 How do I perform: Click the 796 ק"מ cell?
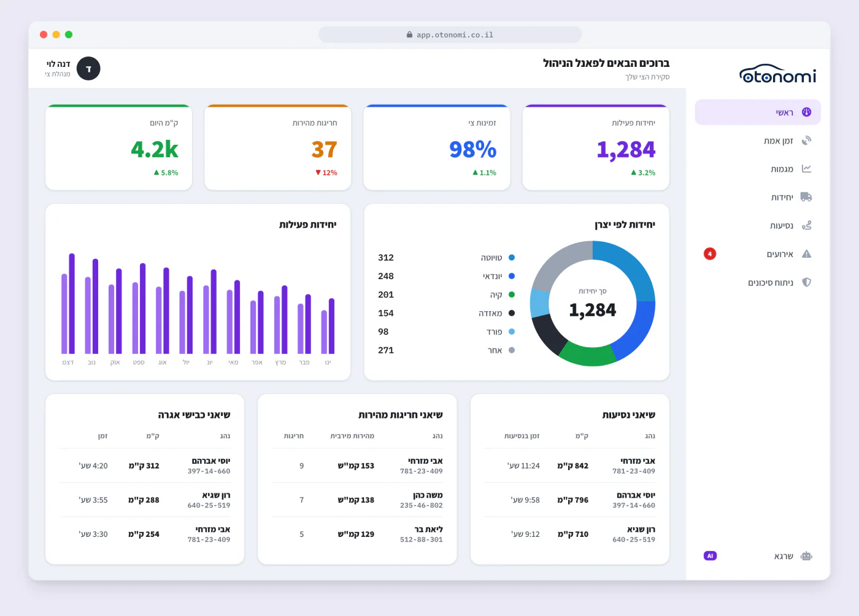(572, 500)
